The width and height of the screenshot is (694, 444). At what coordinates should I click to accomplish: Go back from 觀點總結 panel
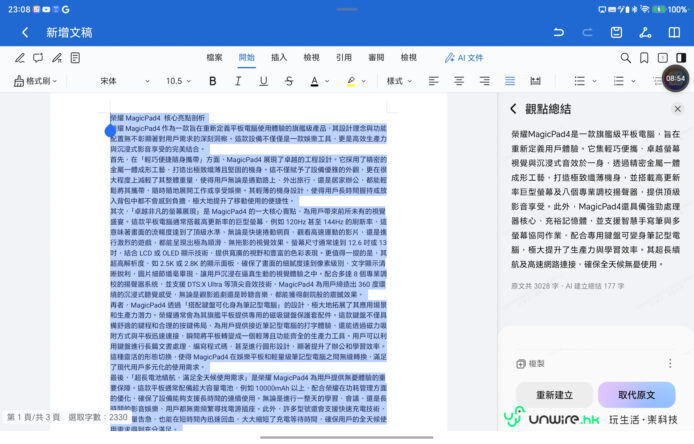click(x=513, y=109)
